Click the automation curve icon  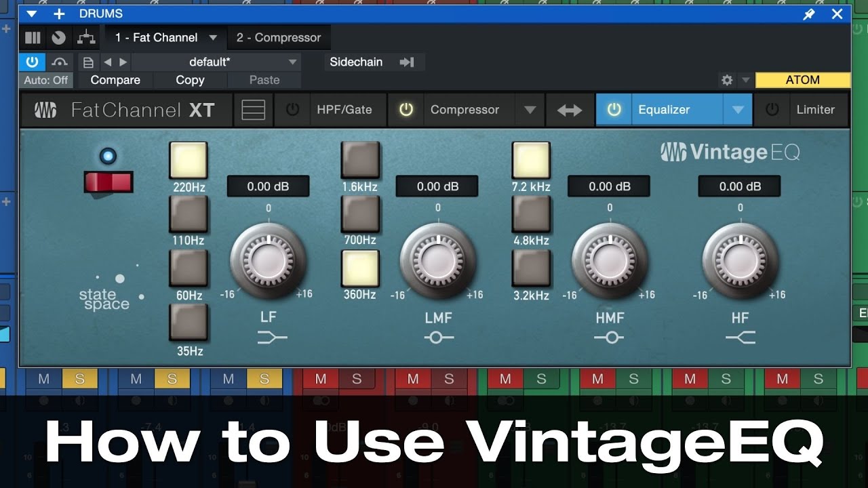coord(60,62)
